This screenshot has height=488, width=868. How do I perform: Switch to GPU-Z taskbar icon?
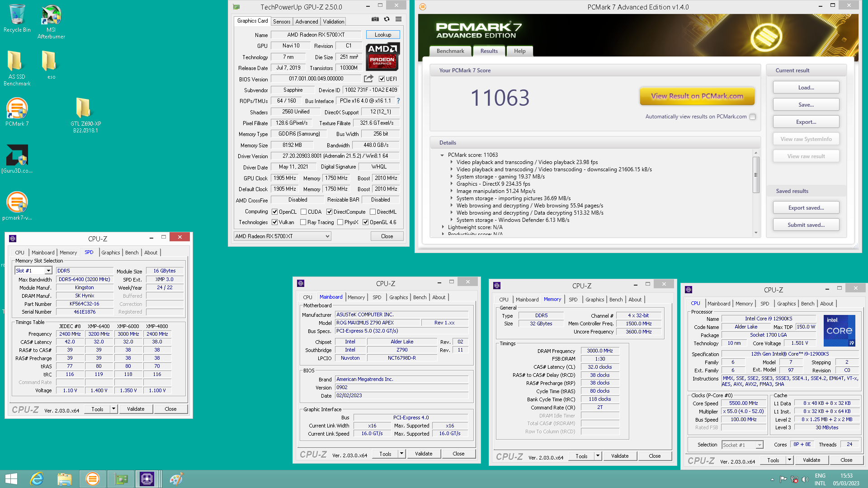(x=121, y=479)
